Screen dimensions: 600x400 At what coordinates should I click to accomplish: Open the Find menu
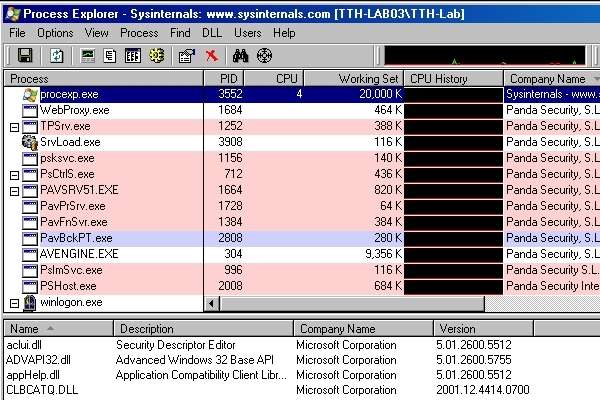click(180, 33)
